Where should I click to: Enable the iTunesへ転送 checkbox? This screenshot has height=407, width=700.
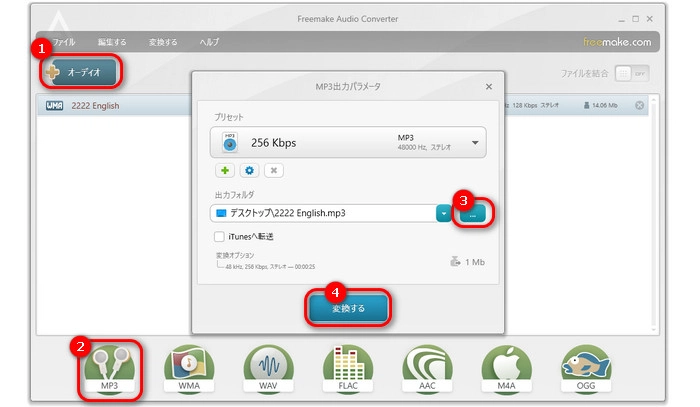tap(219, 236)
